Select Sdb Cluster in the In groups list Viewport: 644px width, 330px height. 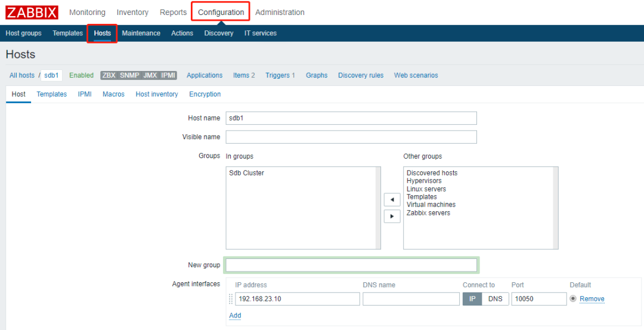(x=246, y=173)
